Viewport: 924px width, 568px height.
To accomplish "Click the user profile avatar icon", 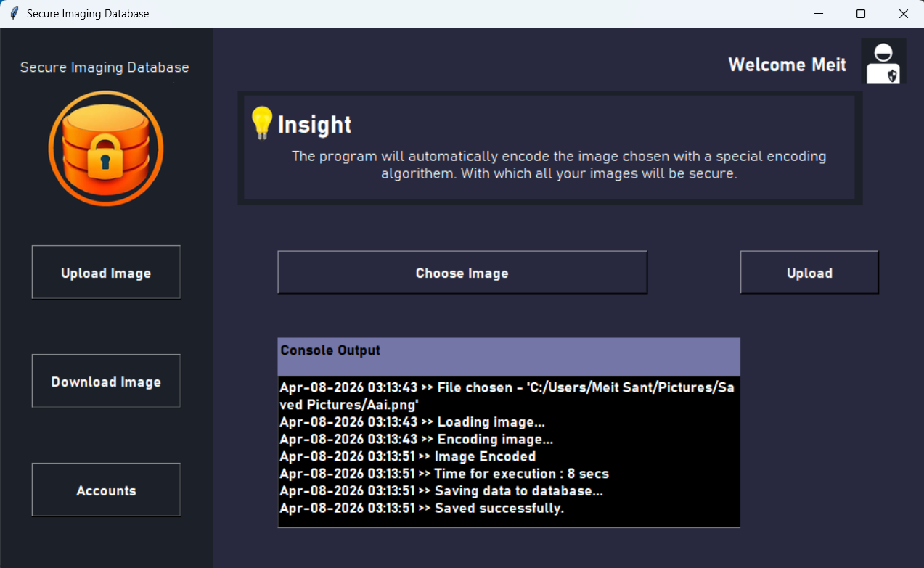I will click(x=883, y=62).
